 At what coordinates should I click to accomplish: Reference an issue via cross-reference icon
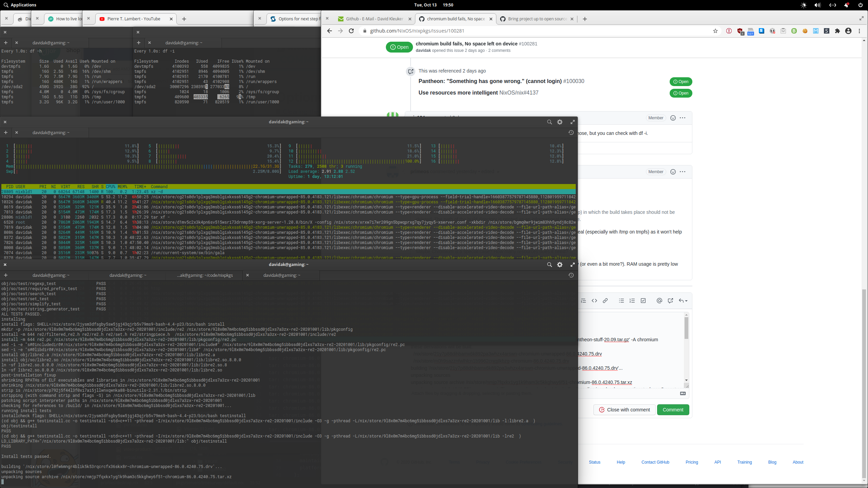[x=670, y=301]
